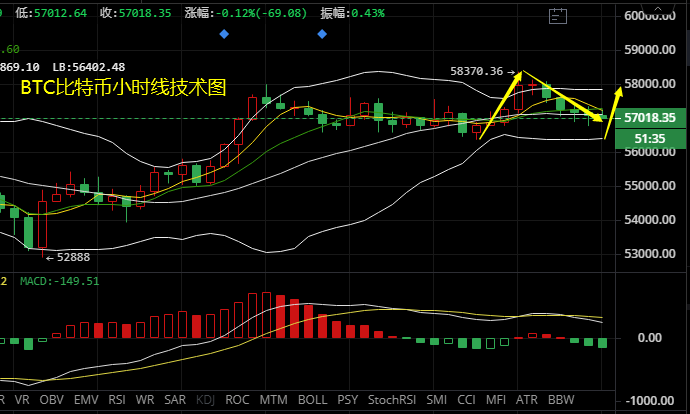The height and width of the screenshot is (414, 690).
Task: Enable the greyed KDJ indicator
Action: pos(205,399)
